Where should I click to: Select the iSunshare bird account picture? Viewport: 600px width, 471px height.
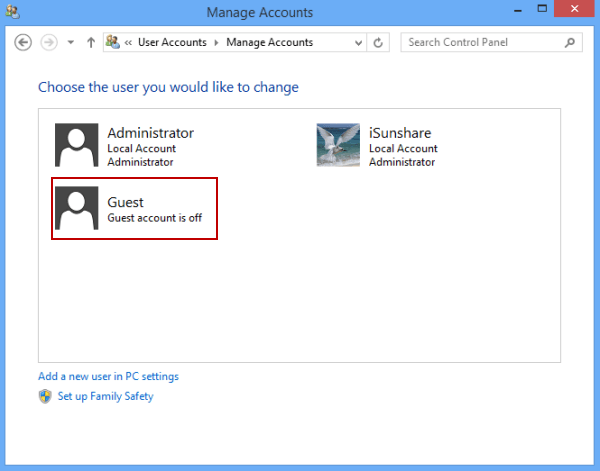(x=338, y=145)
